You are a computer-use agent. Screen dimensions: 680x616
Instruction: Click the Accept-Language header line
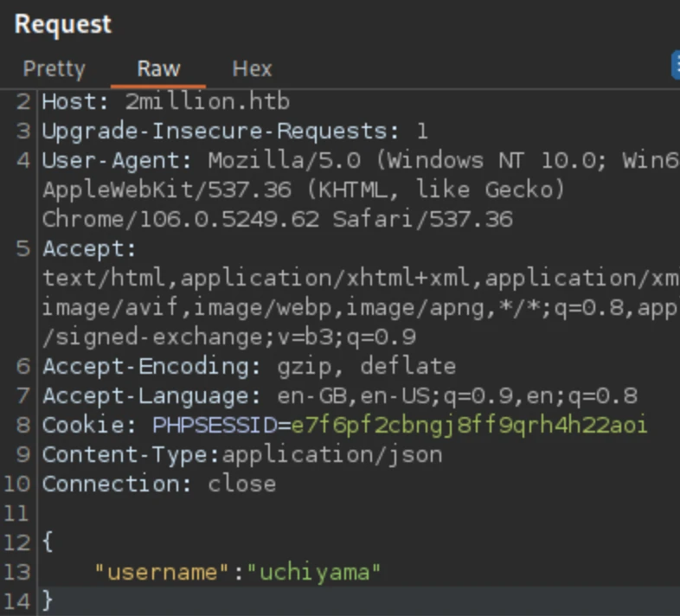coord(340,396)
